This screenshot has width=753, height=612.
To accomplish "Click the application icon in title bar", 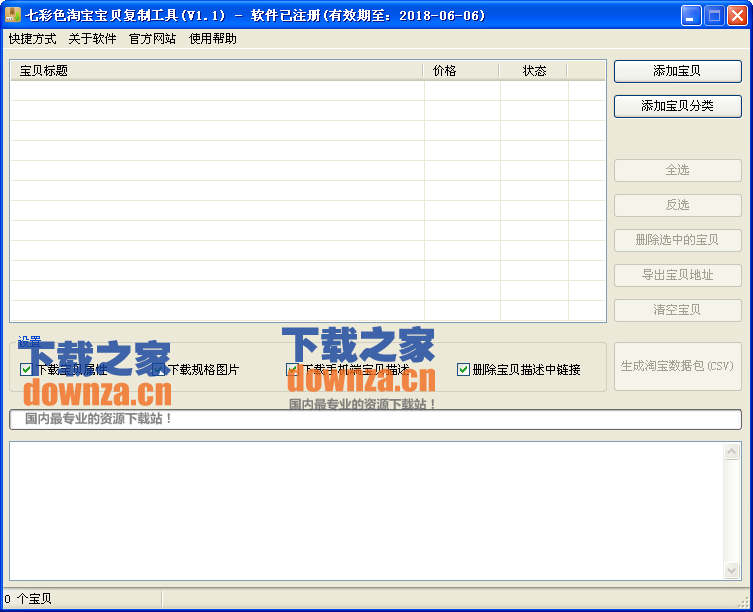I will (x=12, y=15).
